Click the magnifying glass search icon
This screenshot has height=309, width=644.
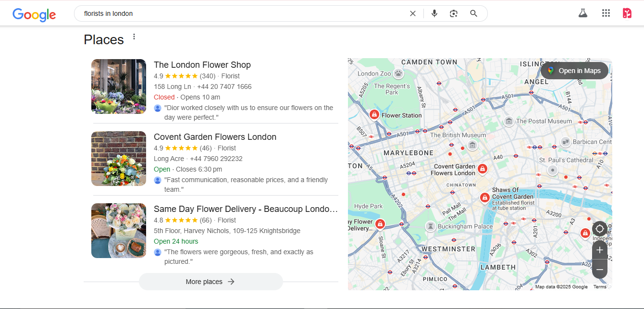pos(474,13)
